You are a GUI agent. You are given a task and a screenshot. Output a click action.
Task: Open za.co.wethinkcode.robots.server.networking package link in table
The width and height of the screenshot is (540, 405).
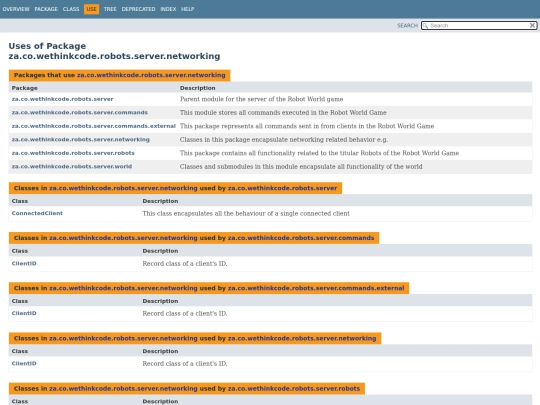[81, 139]
